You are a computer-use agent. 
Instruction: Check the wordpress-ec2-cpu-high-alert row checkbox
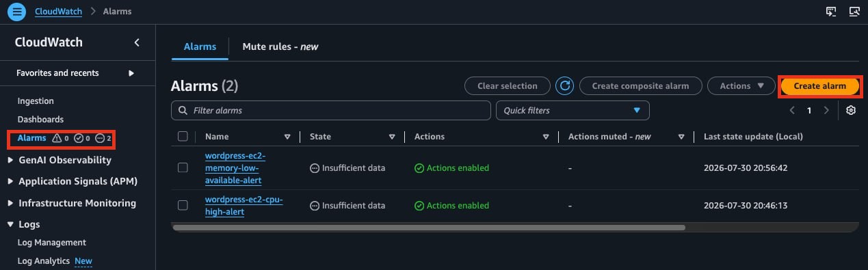coord(183,206)
